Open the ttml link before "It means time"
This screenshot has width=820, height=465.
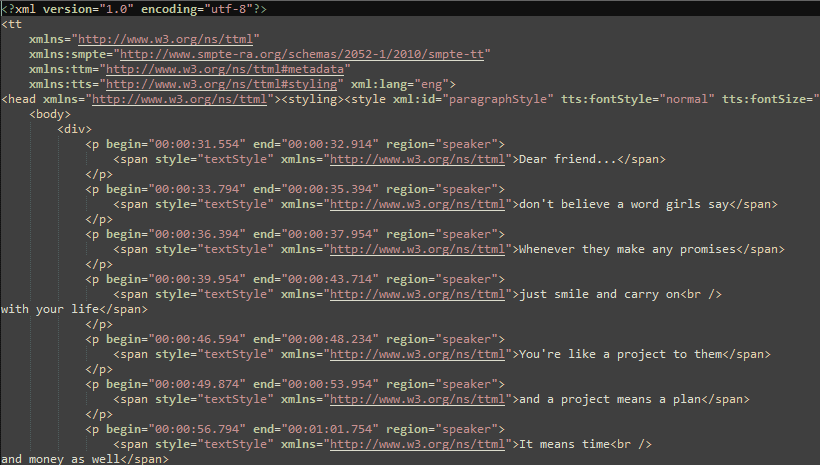tap(417, 444)
